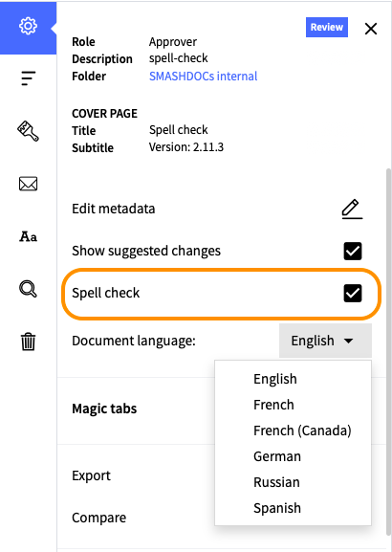The width and height of the screenshot is (392, 552).
Task: Expand the Document language English dropdown
Action: [x=325, y=341]
